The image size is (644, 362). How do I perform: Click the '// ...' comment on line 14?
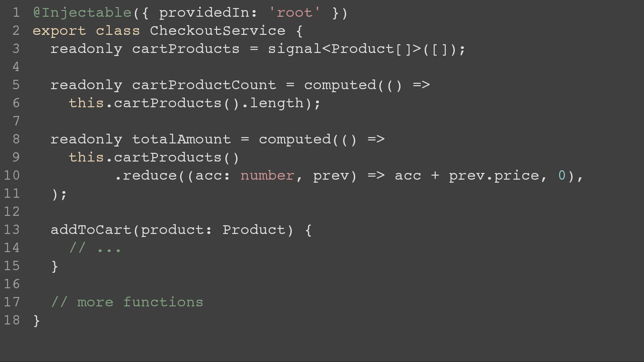tap(95, 248)
